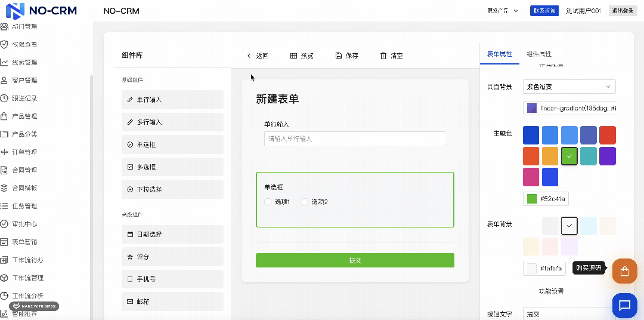Click the blue 联系咨询 button

coord(544,11)
